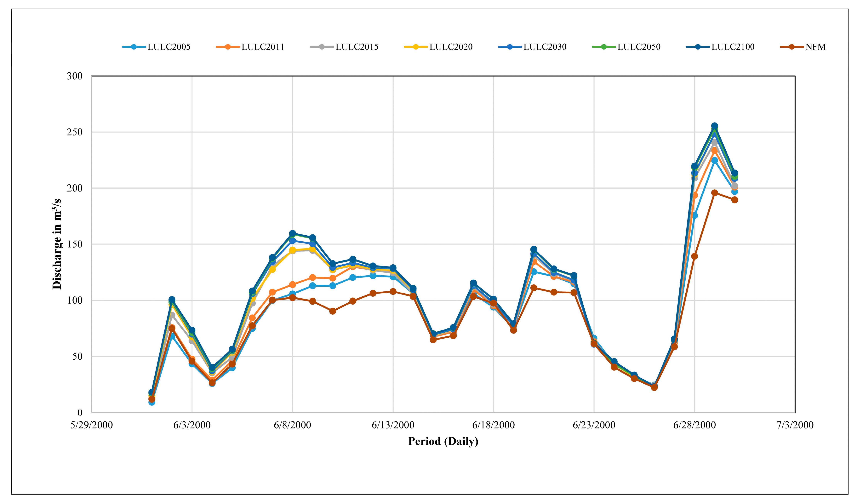Click the 300 y-axis tick label
Viewport: 857px width, 504px height.
pos(75,76)
